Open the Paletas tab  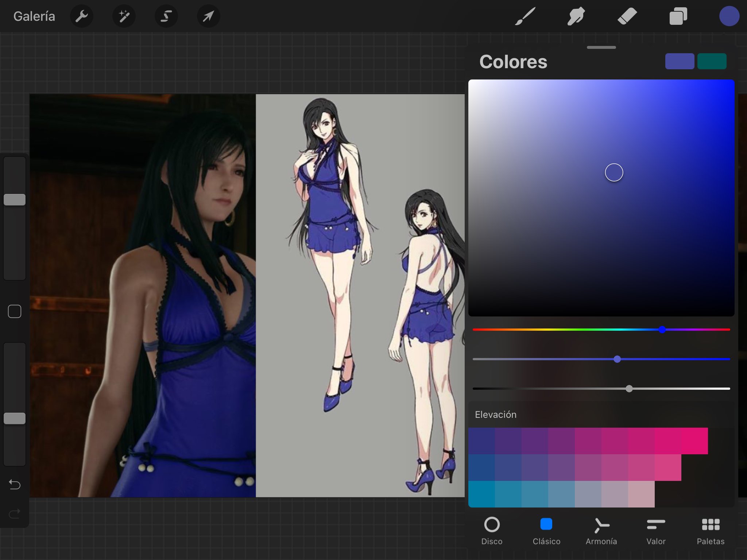(711, 530)
